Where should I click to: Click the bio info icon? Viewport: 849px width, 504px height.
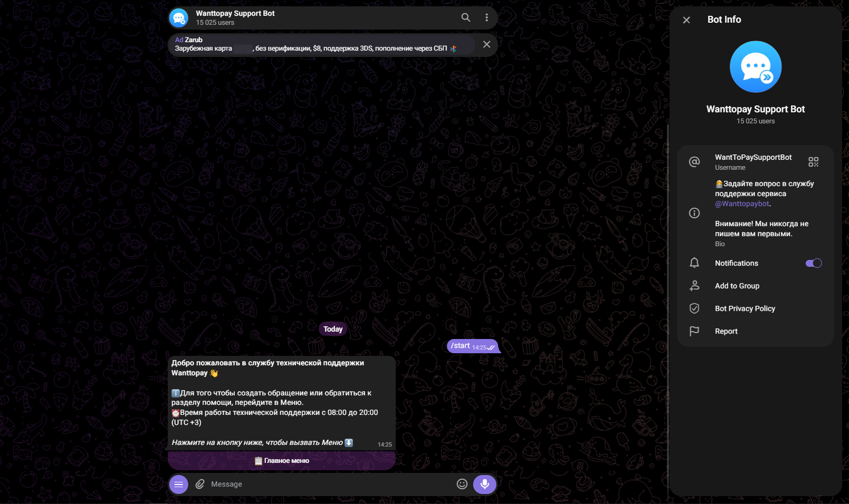(x=694, y=213)
